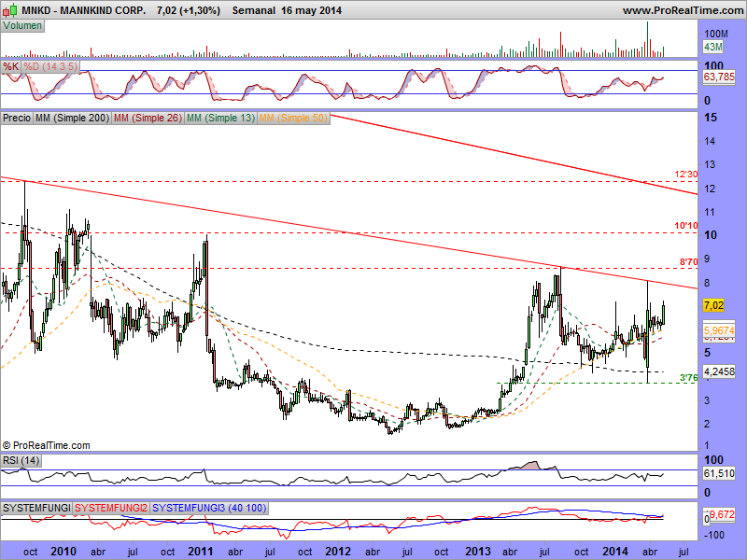The image size is (747, 560).
Task: Click the MM (Simple 26) label
Action: tap(148, 118)
